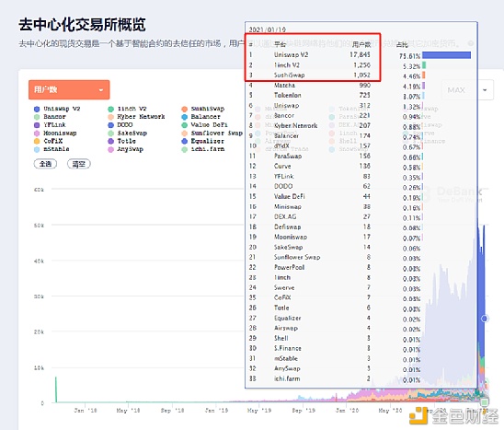Toggle YFLink legend series
This screenshot has height=430, width=504.
pyautogui.click(x=50, y=124)
